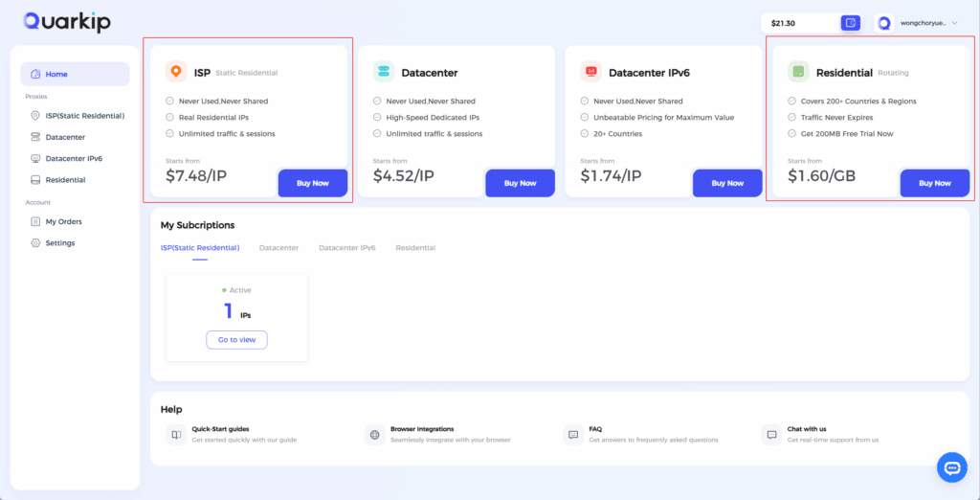Viewport: 980px width, 500px height.
Task: Buy Now on the Datacenter IPv6 card
Action: [727, 183]
